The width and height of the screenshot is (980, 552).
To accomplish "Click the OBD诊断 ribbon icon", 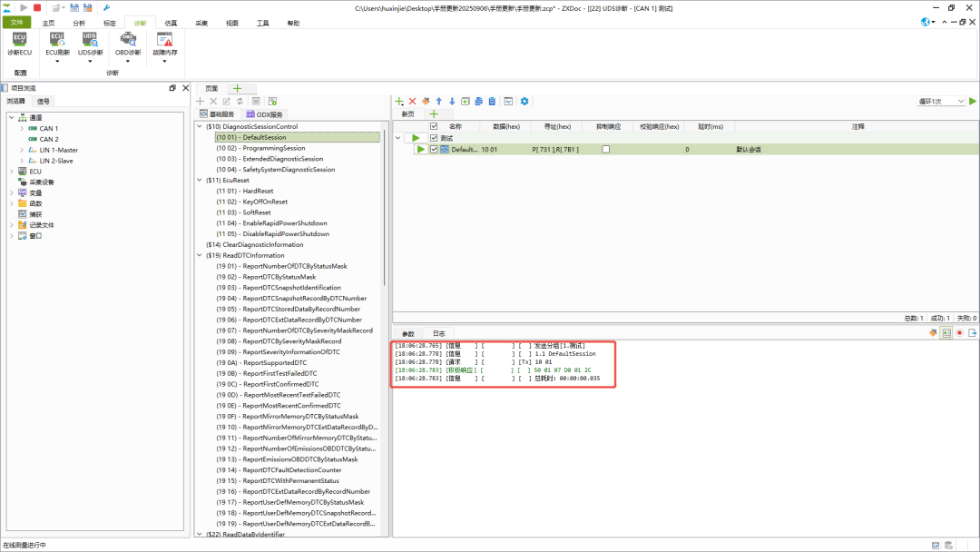I will (x=129, y=42).
